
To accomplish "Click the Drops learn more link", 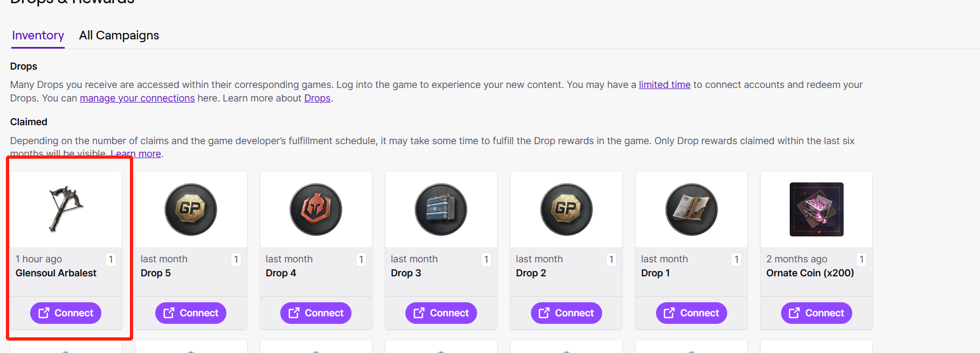I will click(x=317, y=98).
